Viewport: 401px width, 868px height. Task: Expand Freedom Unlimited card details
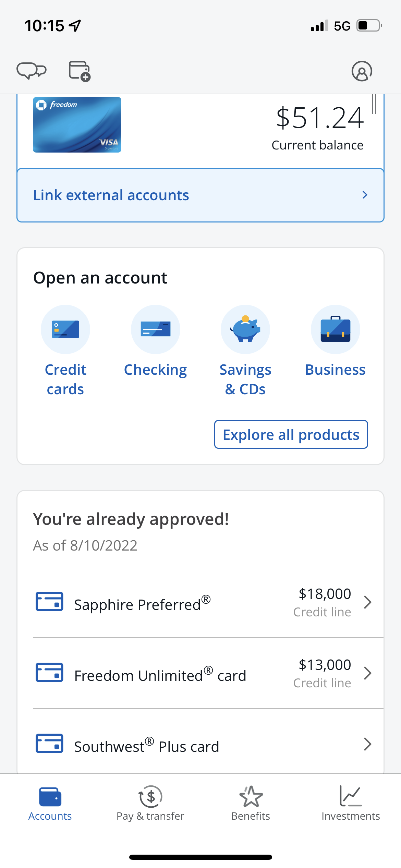[367, 673]
